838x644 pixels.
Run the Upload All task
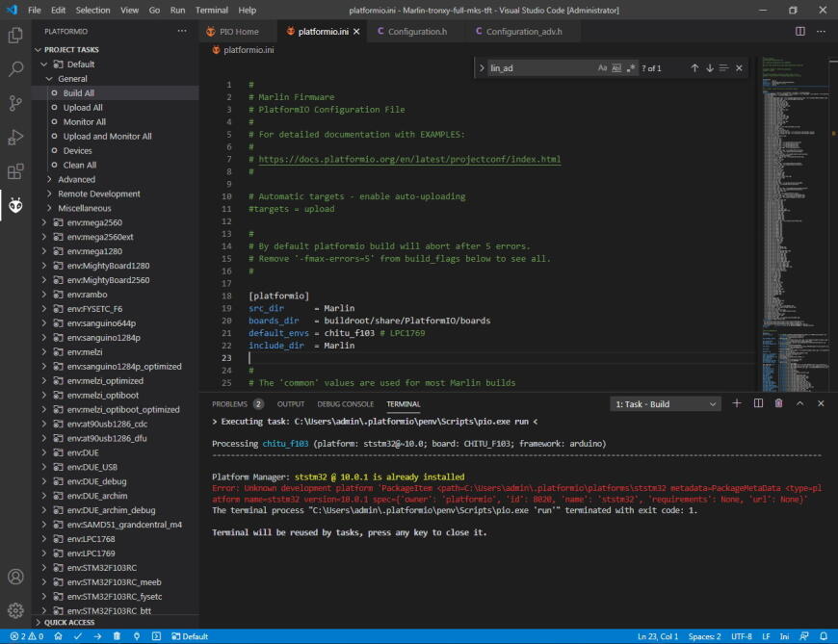point(83,108)
